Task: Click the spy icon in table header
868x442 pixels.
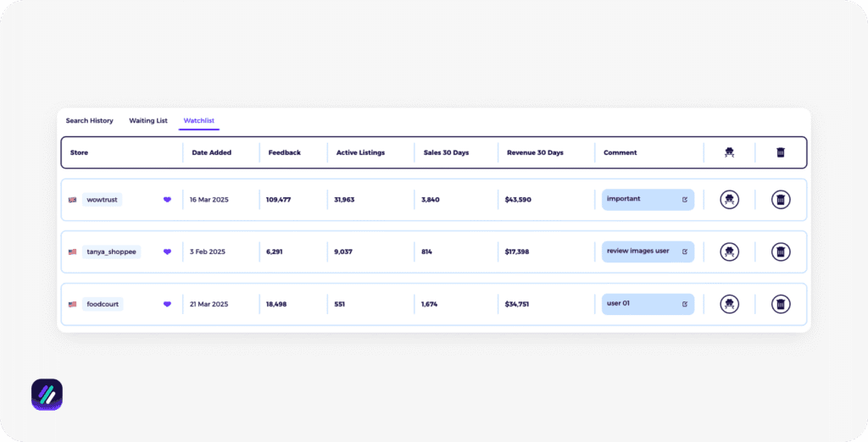Action: click(729, 152)
